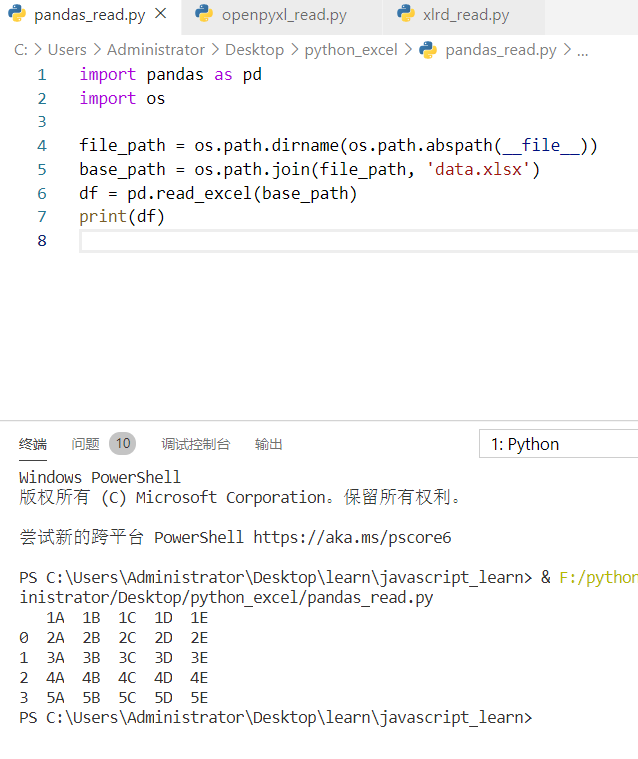Click the 1A column header in output

55,618
